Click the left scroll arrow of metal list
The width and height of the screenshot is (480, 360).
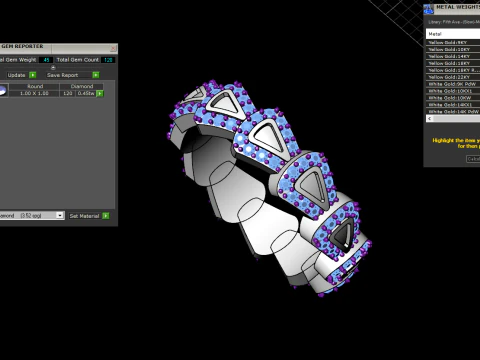coord(430,119)
